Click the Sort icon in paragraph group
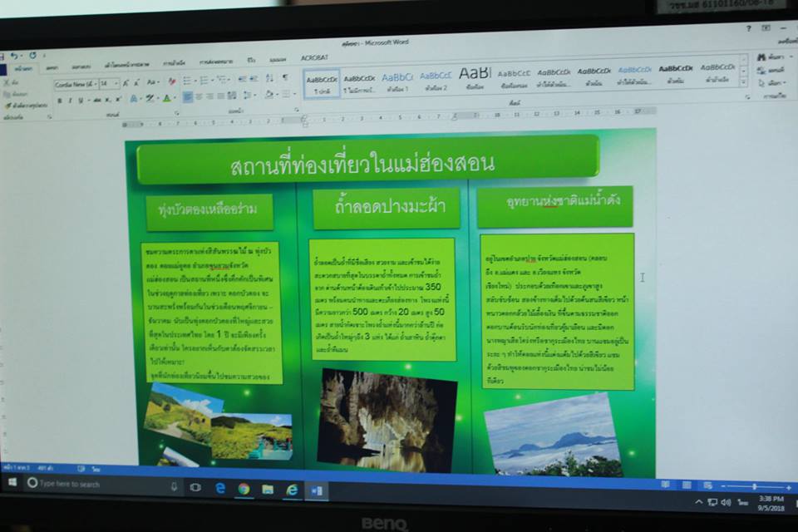Screen dimensions: 798x532 270,78
